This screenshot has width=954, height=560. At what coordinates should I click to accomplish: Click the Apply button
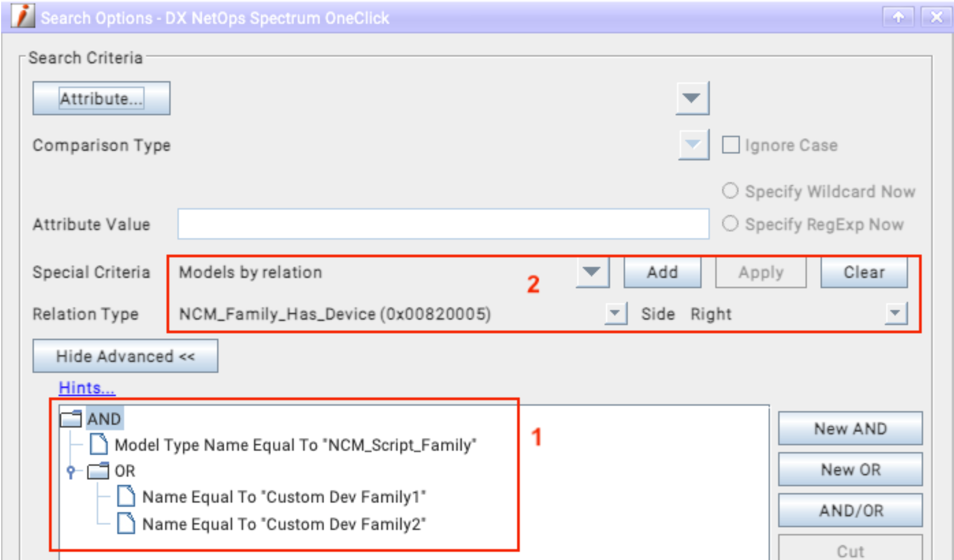(761, 272)
